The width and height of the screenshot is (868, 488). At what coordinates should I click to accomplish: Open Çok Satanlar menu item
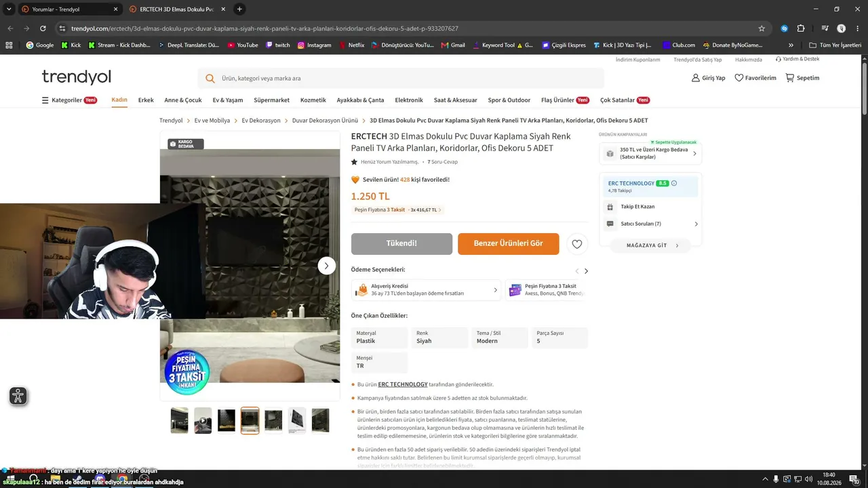coord(625,100)
